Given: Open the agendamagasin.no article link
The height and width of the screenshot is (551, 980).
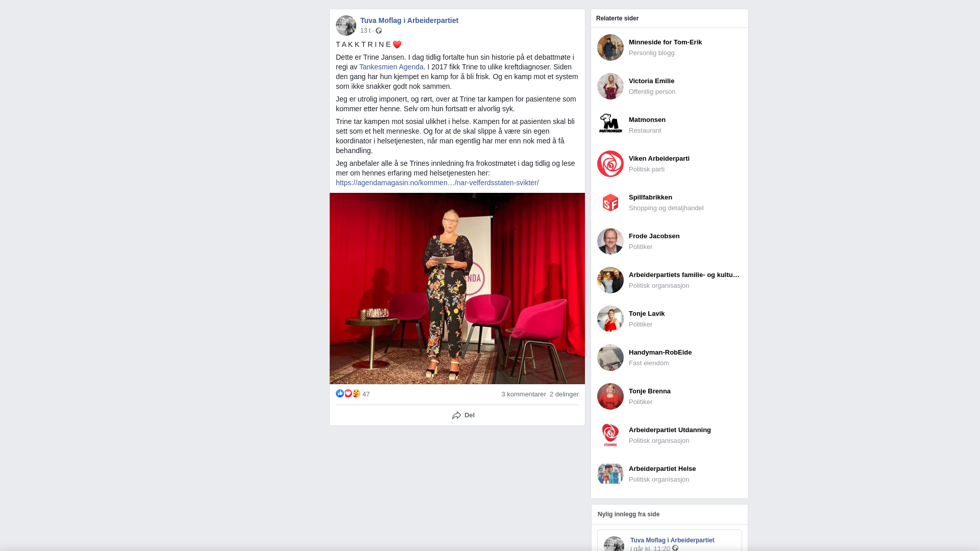Looking at the screenshot, I should (437, 183).
